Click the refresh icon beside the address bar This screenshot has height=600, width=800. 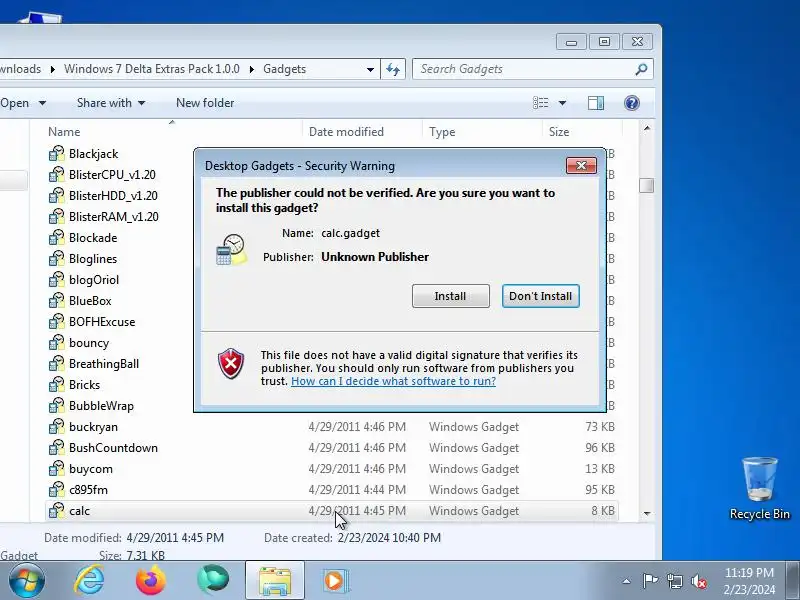[x=393, y=69]
